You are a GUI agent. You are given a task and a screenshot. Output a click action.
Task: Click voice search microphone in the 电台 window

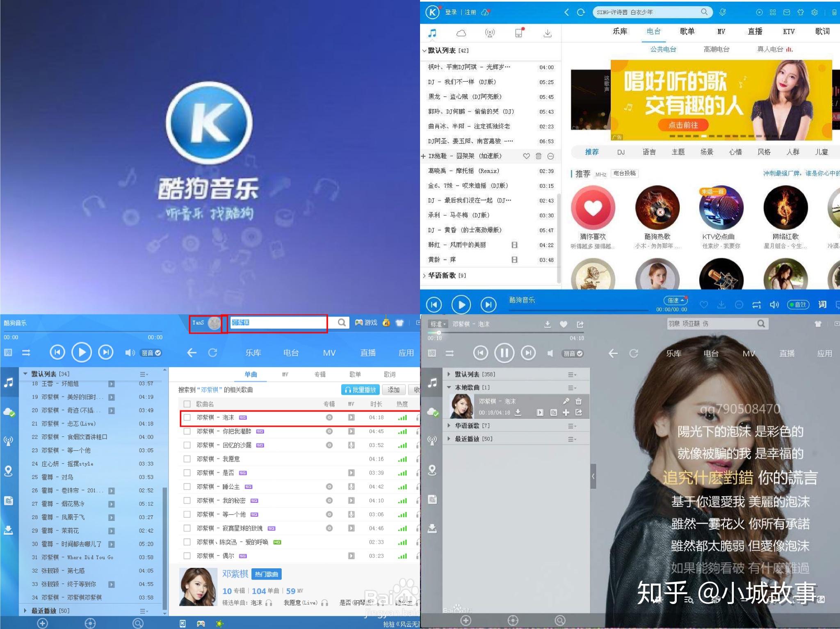pyautogui.click(x=722, y=12)
